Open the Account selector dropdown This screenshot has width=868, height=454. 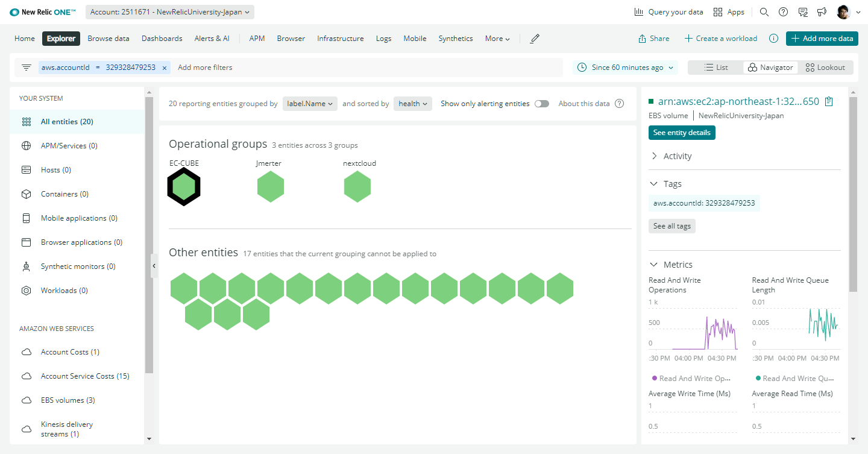[170, 12]
